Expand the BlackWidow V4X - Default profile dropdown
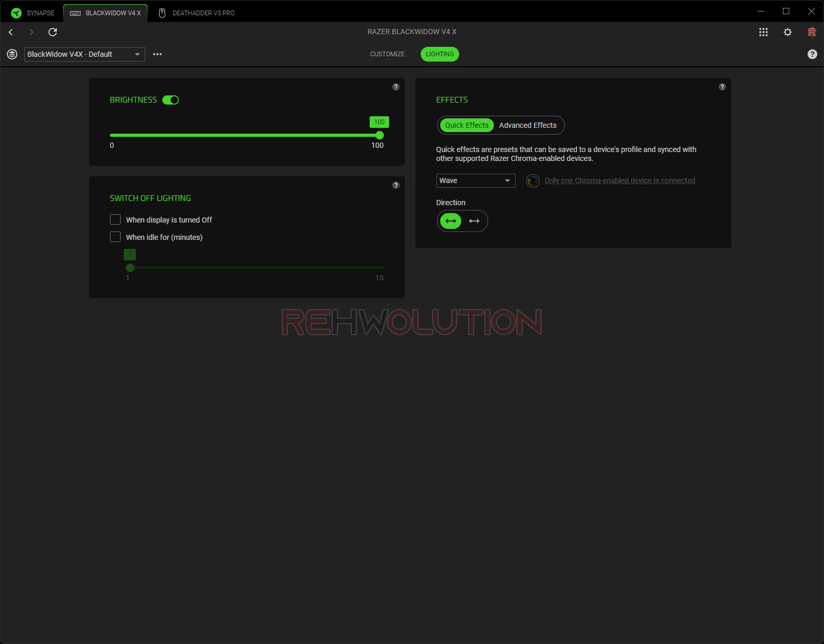824x644 pixels. point(84,54)
